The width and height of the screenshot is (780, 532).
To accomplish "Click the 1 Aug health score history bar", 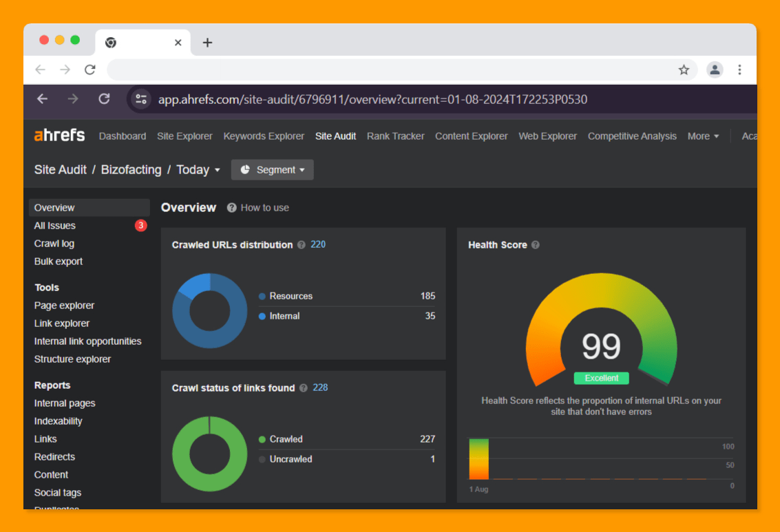I will pyautogui.click(x=478, y=458).
